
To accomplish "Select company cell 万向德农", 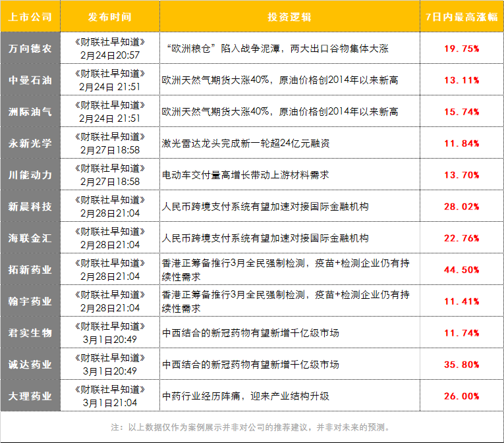I will [30, 48].
